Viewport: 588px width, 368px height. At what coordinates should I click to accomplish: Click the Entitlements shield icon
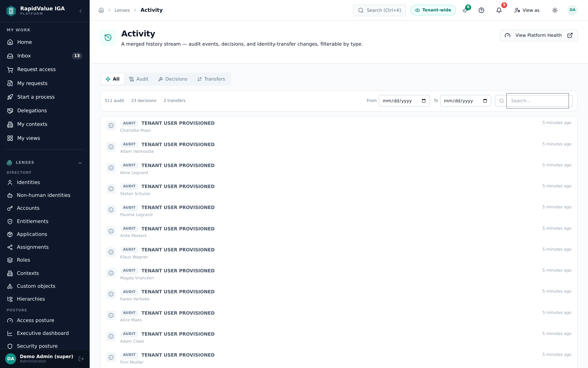(x=10, y=222)
